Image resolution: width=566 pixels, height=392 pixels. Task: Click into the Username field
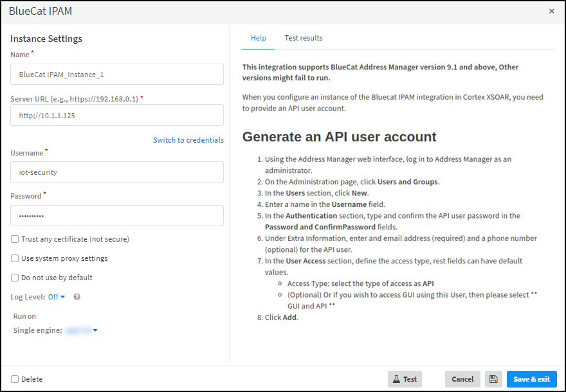[117, 172]
